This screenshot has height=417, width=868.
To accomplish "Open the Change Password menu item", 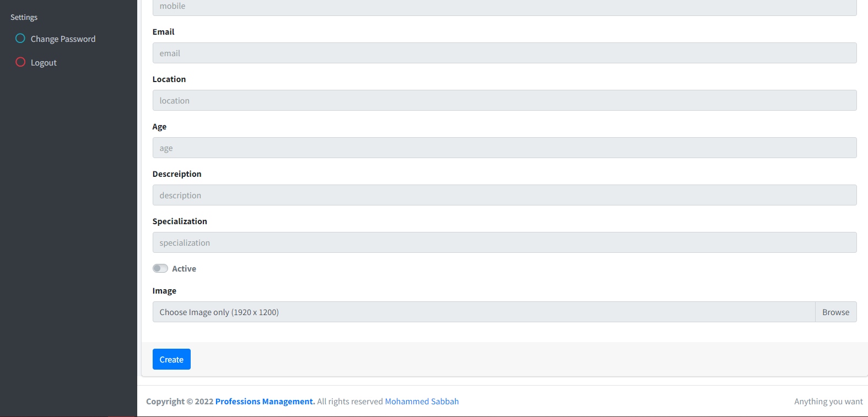I will pos(63,39).
